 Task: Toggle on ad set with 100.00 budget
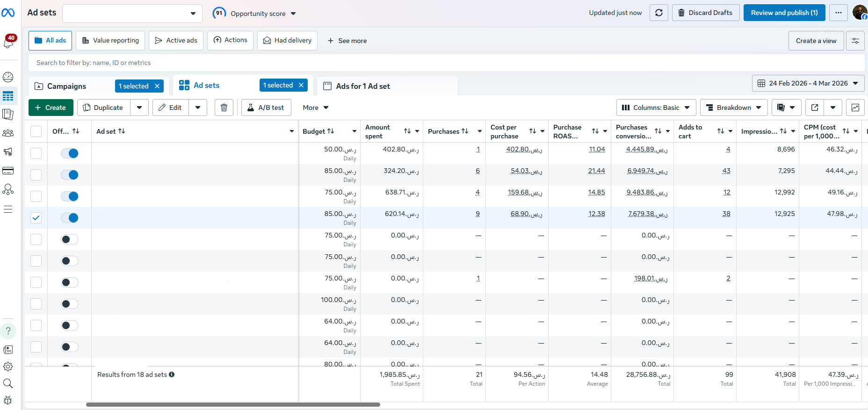[70, 304]
